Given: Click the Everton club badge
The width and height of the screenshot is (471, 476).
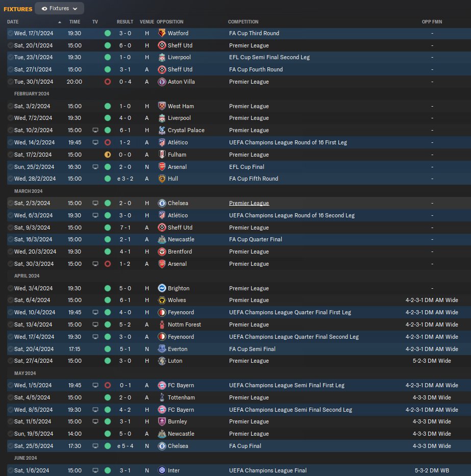Looking at the screenshot, I should click(x=162, y=349).
